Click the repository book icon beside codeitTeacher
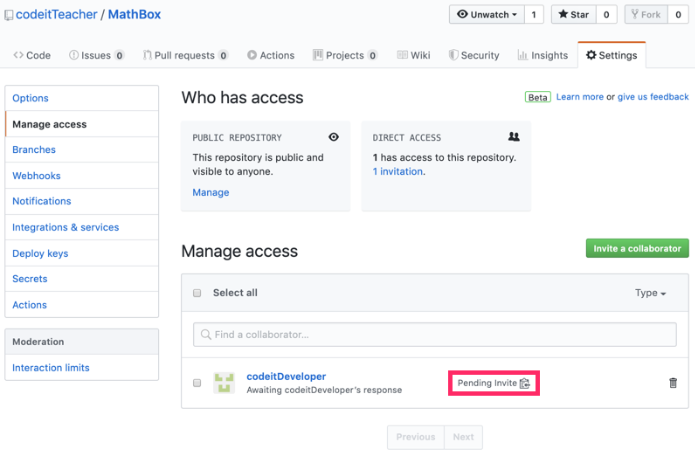The width and height of the screenshot is (695, 455). (8, 15)
